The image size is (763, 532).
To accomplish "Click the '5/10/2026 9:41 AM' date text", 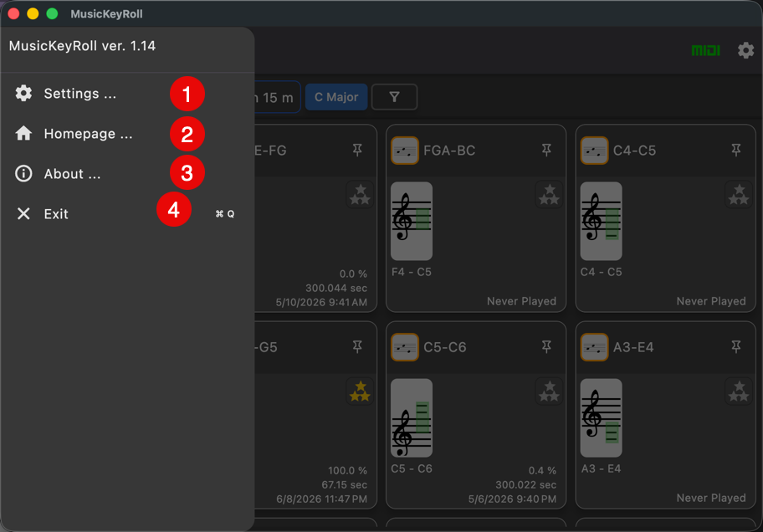I will (x=321, y=302).
